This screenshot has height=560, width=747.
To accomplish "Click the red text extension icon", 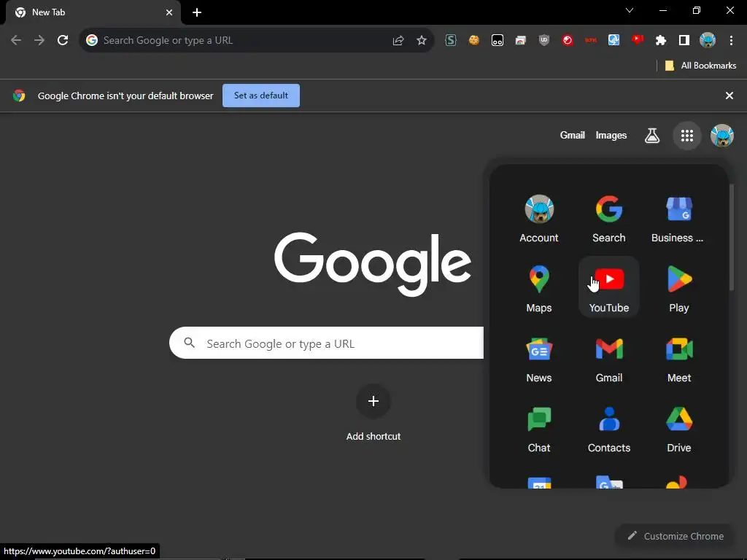I will (x=591, y=41).
